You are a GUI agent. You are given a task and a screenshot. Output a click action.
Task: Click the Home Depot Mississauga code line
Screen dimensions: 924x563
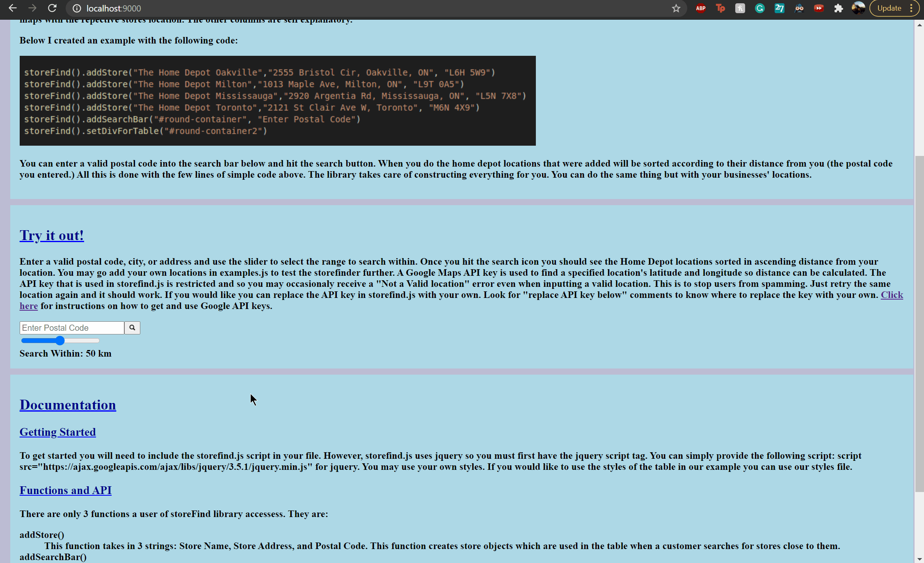pos(275,96)
